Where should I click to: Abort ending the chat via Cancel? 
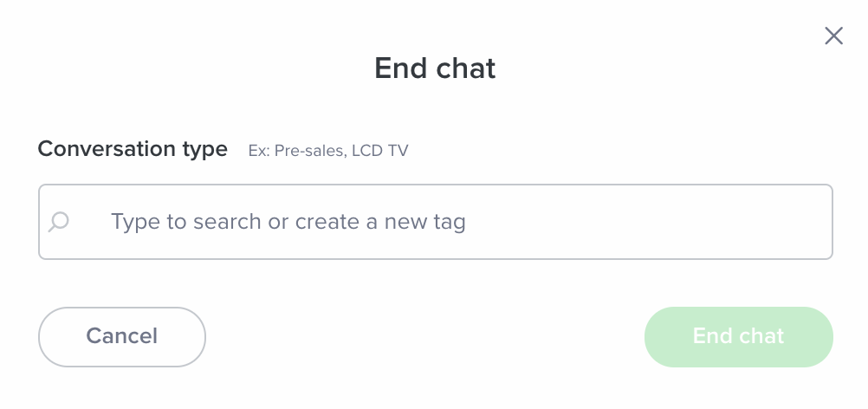(x=122, y=336)
